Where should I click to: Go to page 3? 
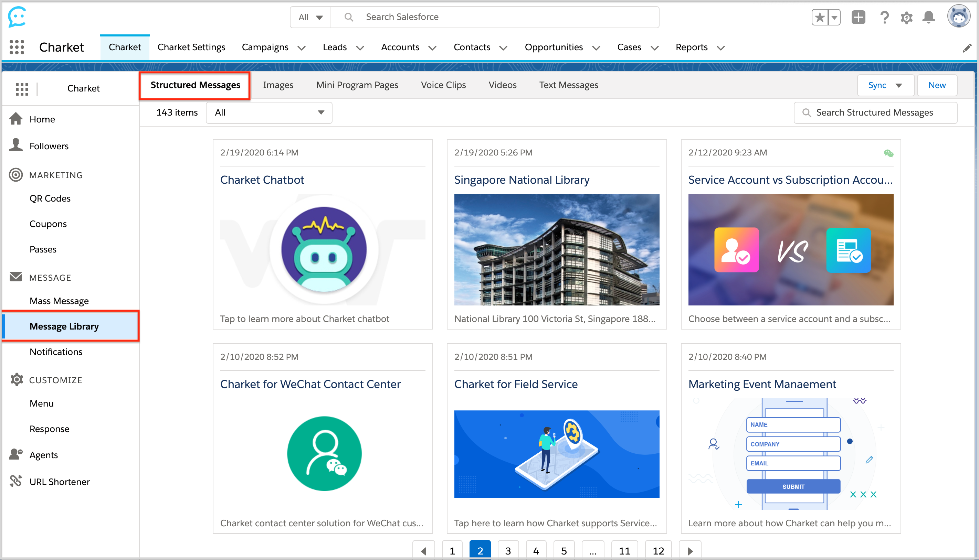click(508, 550)
